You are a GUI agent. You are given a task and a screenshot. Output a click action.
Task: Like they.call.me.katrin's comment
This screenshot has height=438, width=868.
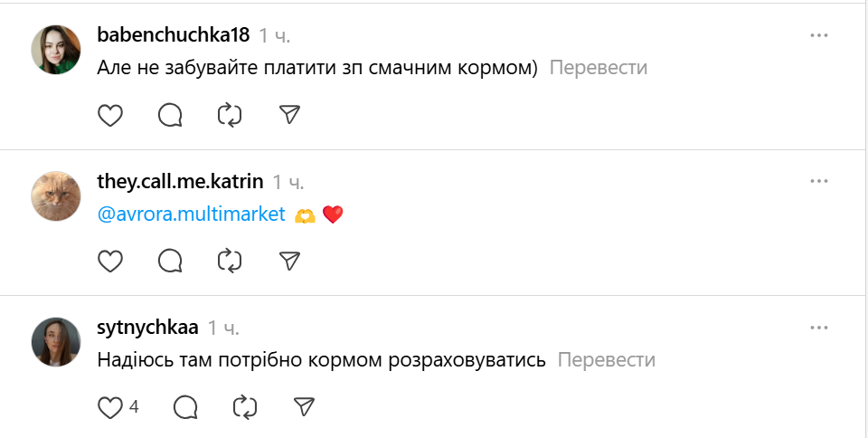click(x=109, y=262)
